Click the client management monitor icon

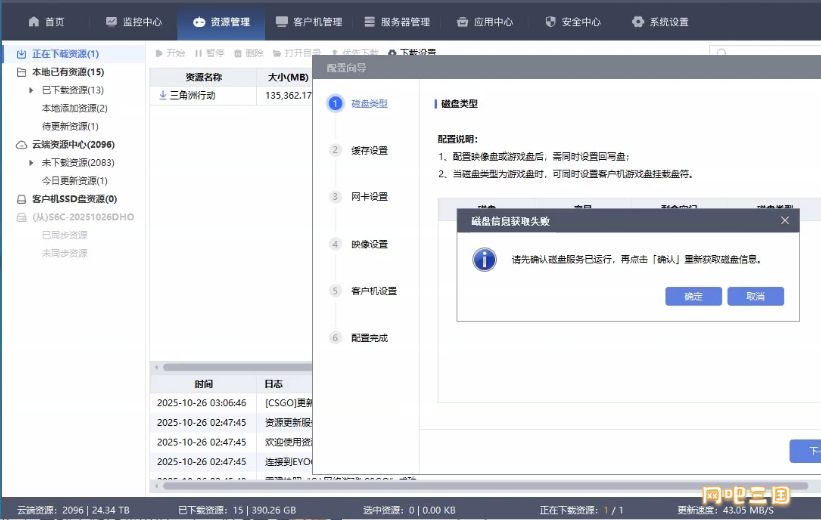(x=282, y=21)
